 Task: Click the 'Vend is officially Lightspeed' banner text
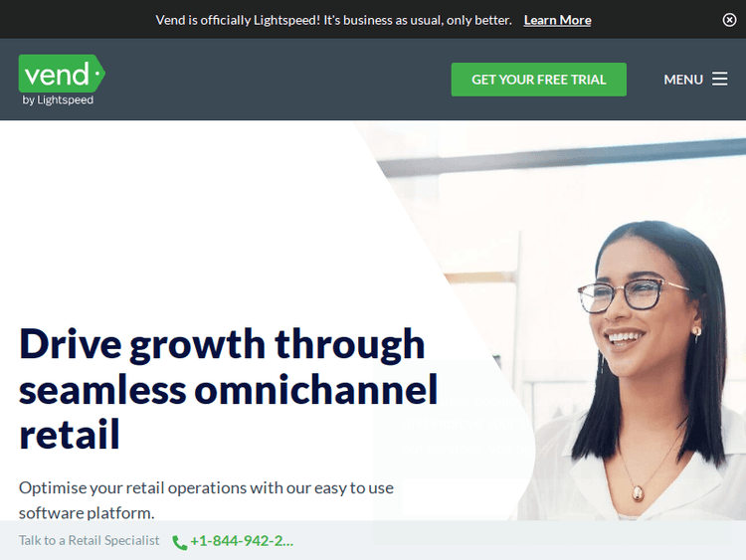pyautogui.click(x=333, y=20)
